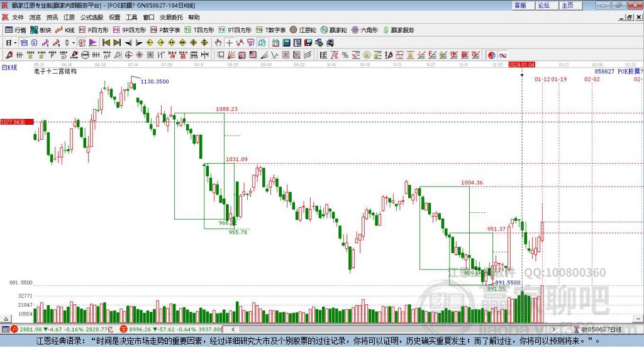Open the 公式选股 menu
644x347 pixels.
coord(92,17)
